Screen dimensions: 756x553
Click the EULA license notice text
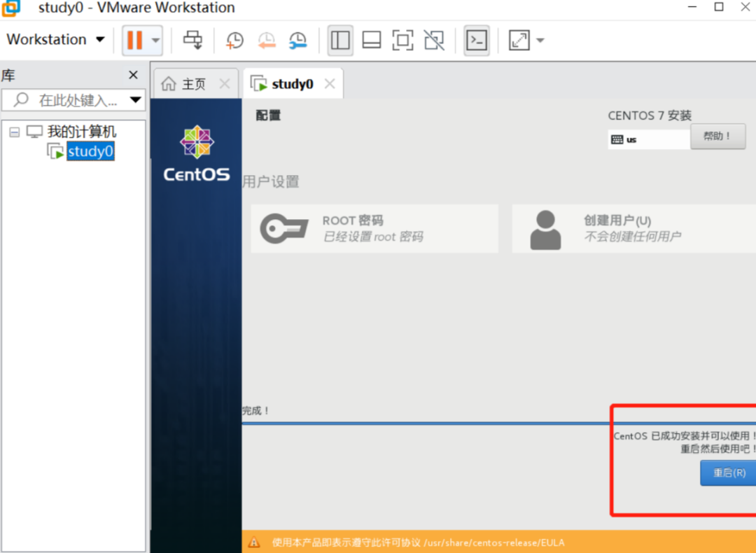(x=418, y=542)
